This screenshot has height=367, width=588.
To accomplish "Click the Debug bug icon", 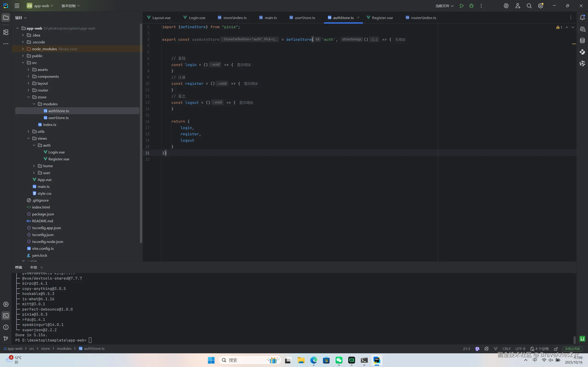I will [471, 6].
